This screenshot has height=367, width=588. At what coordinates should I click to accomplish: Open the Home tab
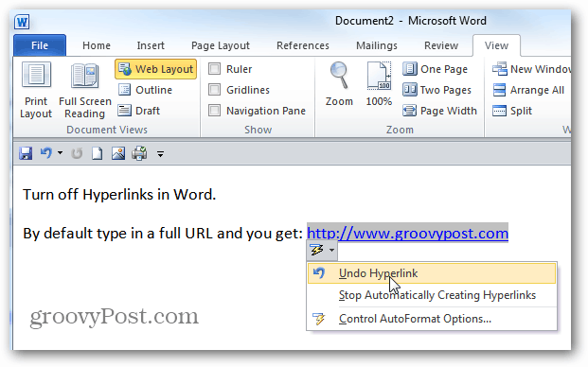pyautogui.click(x=97, y=45)
